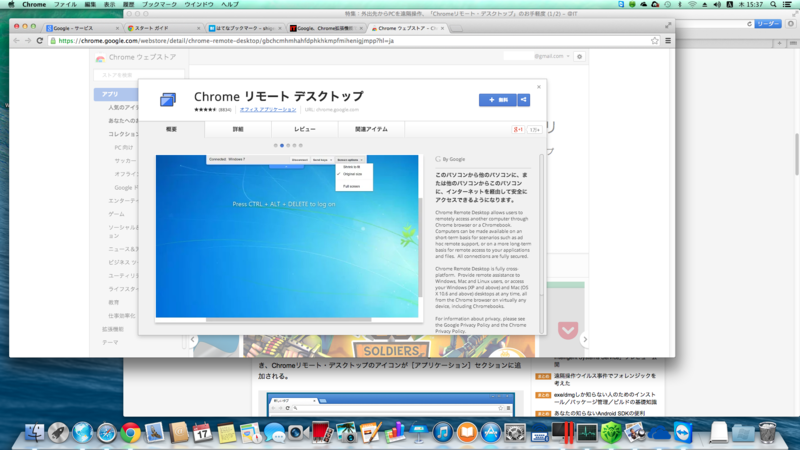Image resolution: width=800 pixels, height=450 pixels.
Task: Click the Windows 7 remote screenshot preview
Action: pyautogui.click(x=287, y=236)
